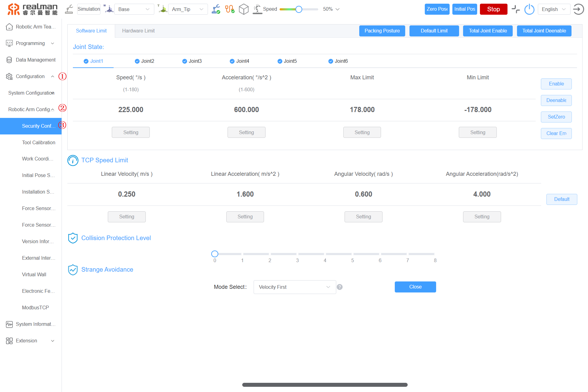The width and height of the screenshot is (588, 392).
Task: Click level 4 on collision protection slider
Action: coord(325,254)
